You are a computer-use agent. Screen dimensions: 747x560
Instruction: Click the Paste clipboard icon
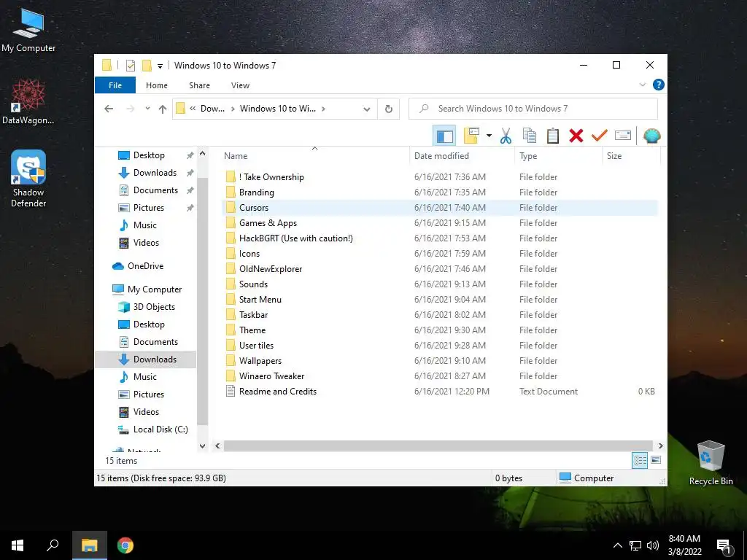coord(553,136)
